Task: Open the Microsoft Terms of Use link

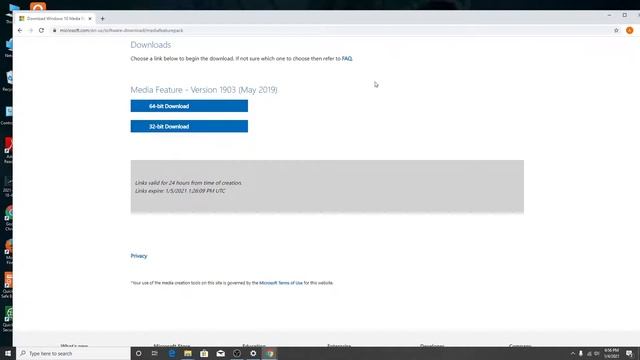Action: [281, 283]
